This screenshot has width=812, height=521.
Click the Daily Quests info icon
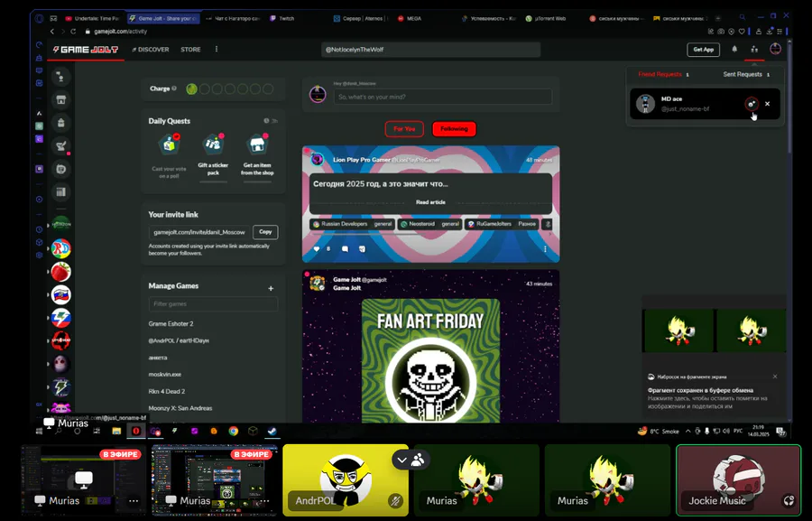click(266, 121)
